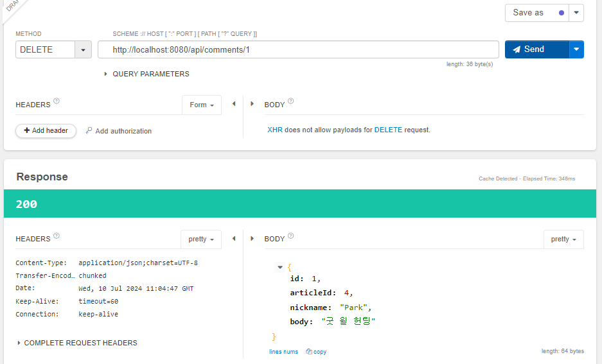Click the Send request button
602x364 pixels.
coord(536,49)
